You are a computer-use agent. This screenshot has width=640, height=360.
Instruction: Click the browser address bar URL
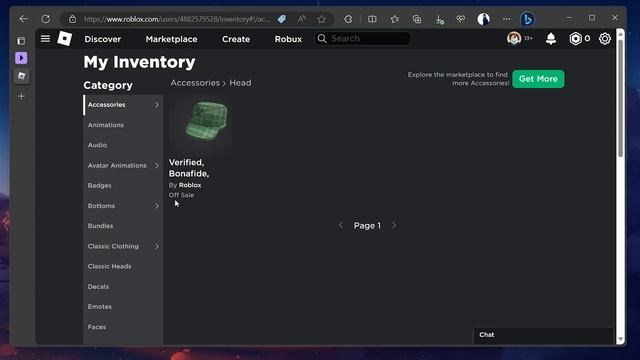[176, 19]
